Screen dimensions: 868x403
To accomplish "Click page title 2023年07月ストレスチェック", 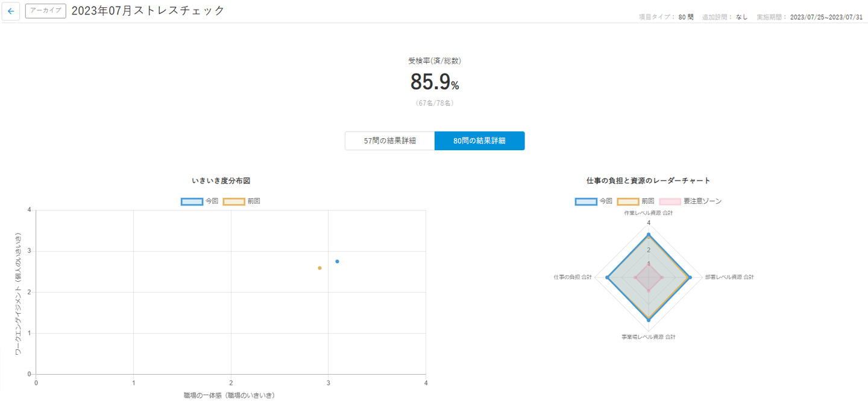I will pyautogui.click(x=148, y=11).
